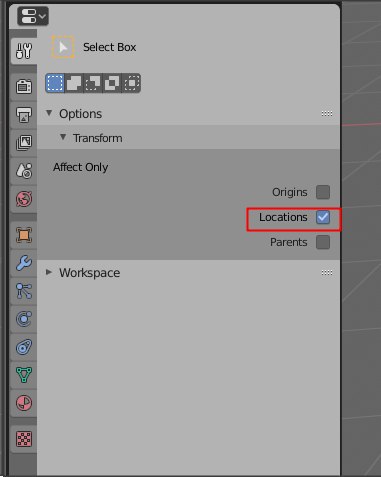Uncheck the Locations checkbox

pyautogui.click(x=323, y=217)
